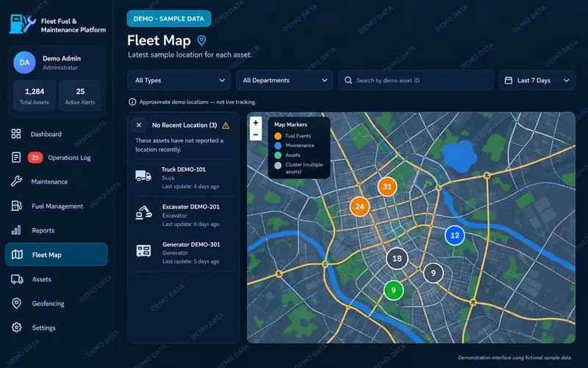This screenshot has width=588, height=368.
Task: Open Operations Log from the sidebar
Action: pyautogui.click(x=57, y=158)
